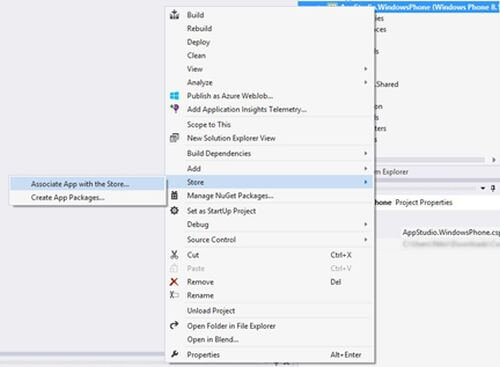Expand the View submenu arrow
Image resolution: width=500 pixels, height=367 pixels.
(x=366, y=69)
